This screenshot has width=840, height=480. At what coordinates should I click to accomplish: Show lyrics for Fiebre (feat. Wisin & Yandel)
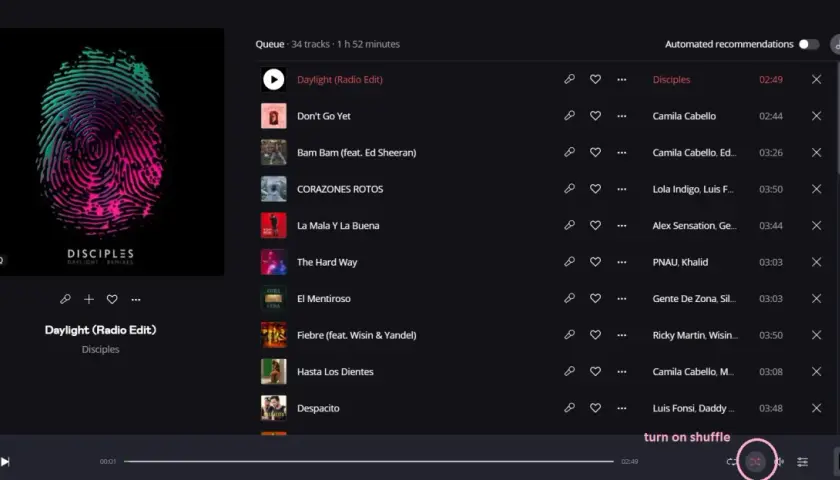(x=569, y=334)
